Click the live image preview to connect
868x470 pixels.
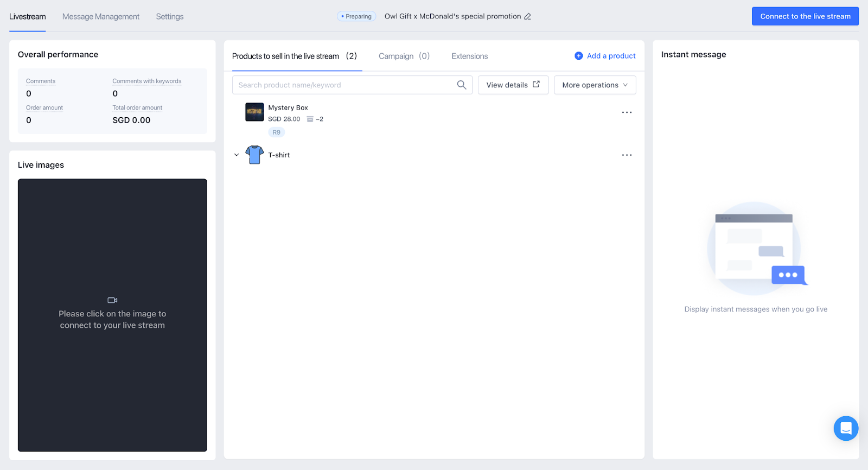click(x=112, y=315)
